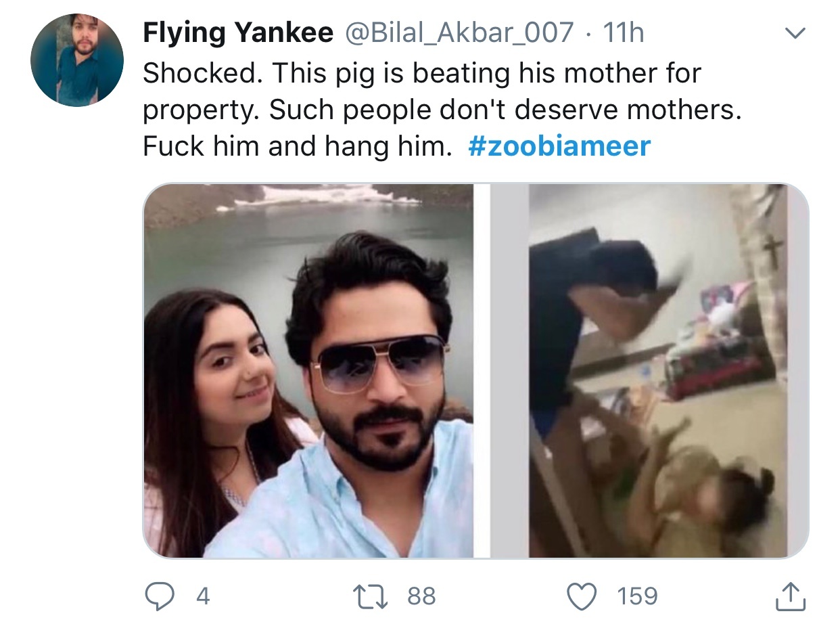840x622 pixels.
Task: Click the like count 159
Action: 636,596
